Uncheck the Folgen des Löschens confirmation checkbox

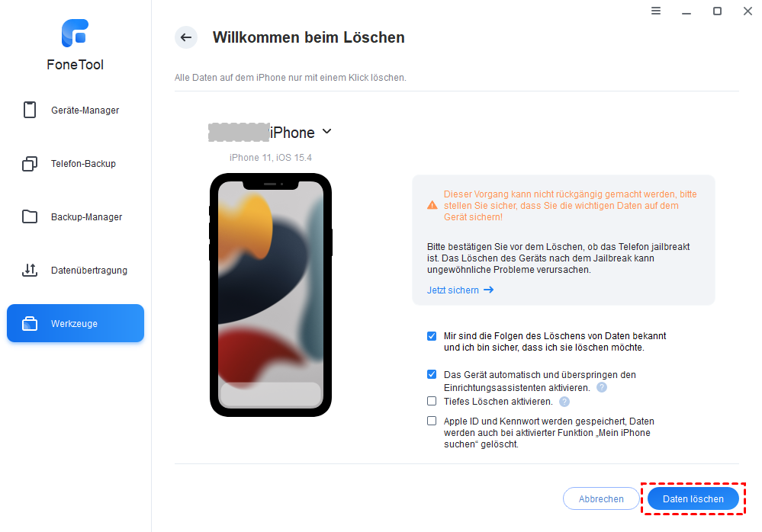coord(432,336)
